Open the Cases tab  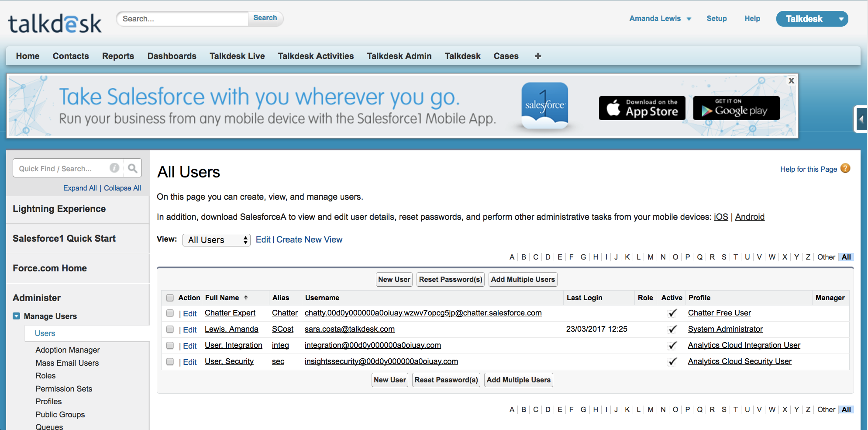(x=506, y=56)
